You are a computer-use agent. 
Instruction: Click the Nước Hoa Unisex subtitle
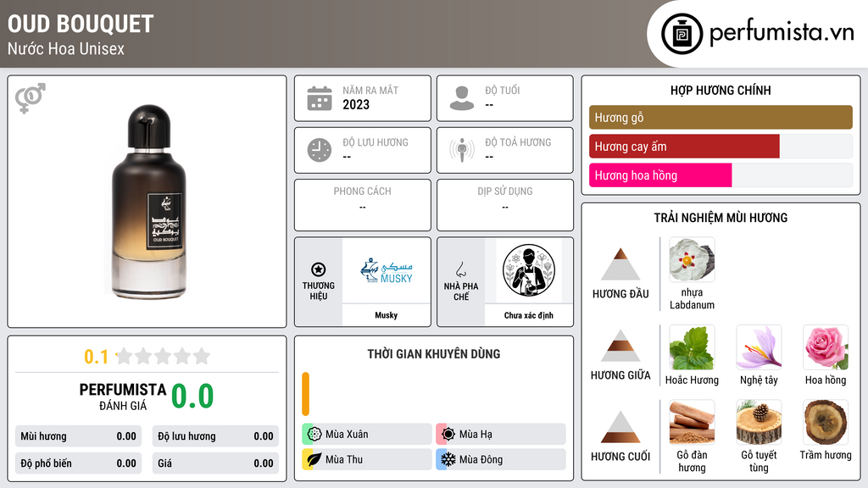[66, 48]
